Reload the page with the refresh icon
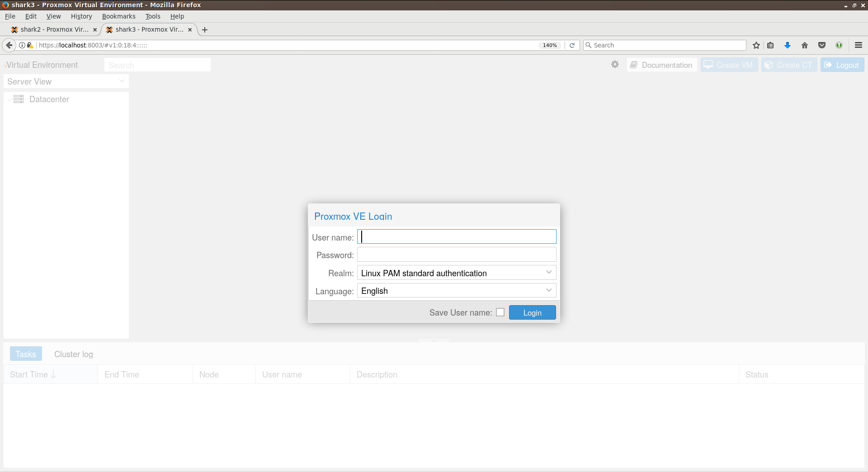Viewport: 868px width, 472px height. click(x=572, y=45)
